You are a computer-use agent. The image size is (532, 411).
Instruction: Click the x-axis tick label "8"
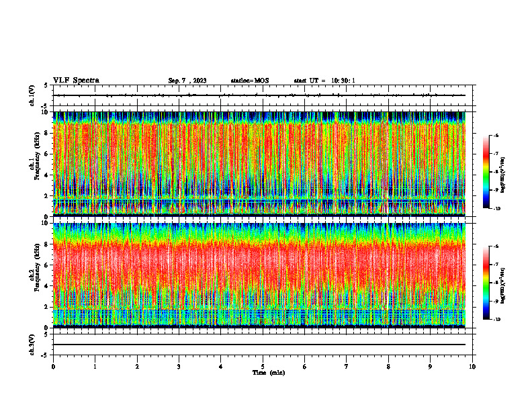[x=388, y=367]
